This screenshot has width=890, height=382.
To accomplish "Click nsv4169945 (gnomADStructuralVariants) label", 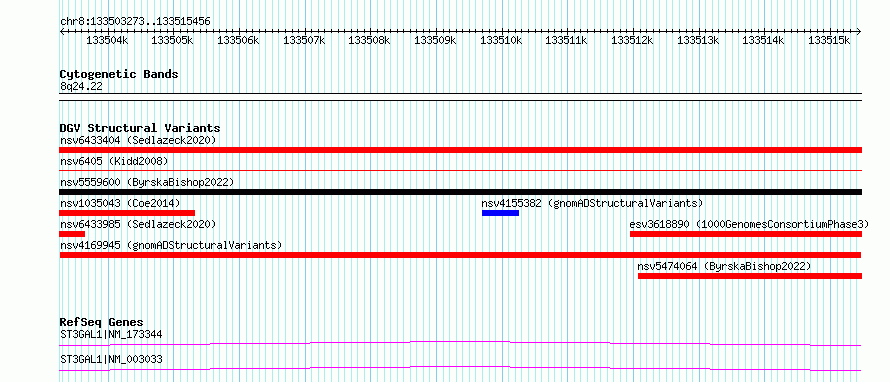I will click(x=171, y=245).
